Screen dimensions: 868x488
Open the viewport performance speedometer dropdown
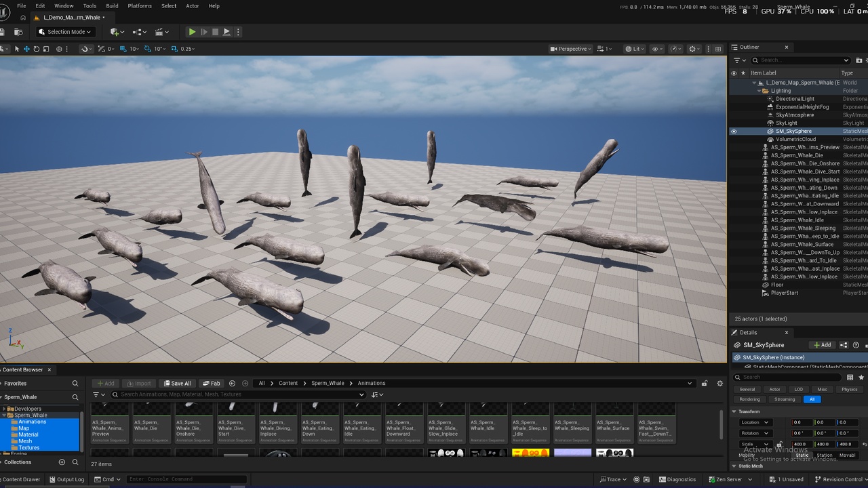pos(675,49)
